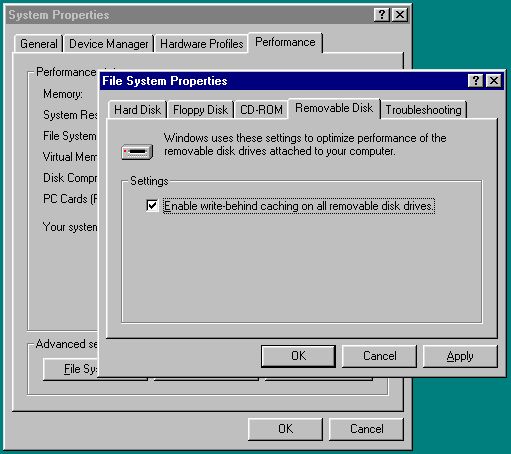Confirm File System Properties with OK

tap(298, 356)
